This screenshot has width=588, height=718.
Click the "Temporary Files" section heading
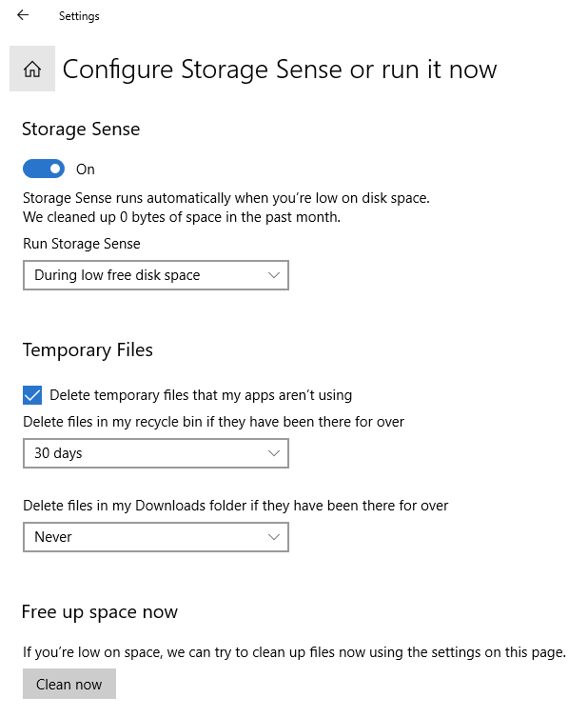click(x=88, y=350)
